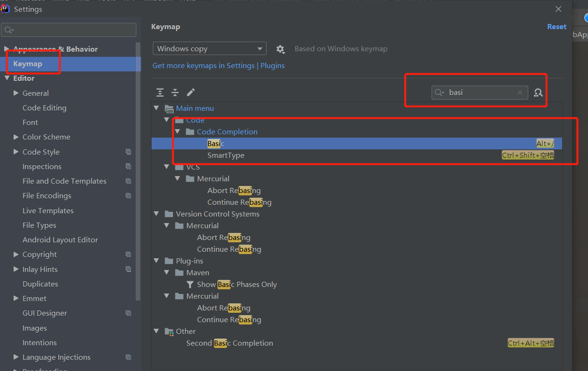Open the Windows copy keymap dropdown

[x=210, y=49]
